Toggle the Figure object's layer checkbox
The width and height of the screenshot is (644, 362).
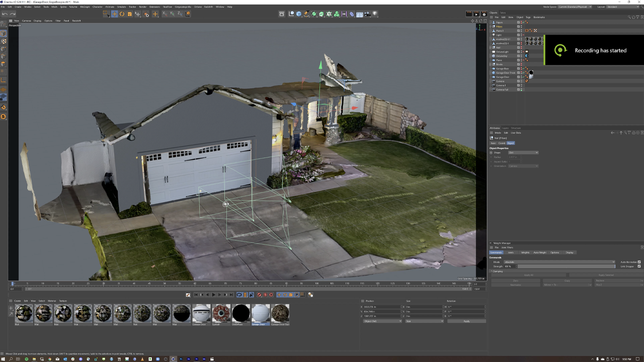pos(518,22)
